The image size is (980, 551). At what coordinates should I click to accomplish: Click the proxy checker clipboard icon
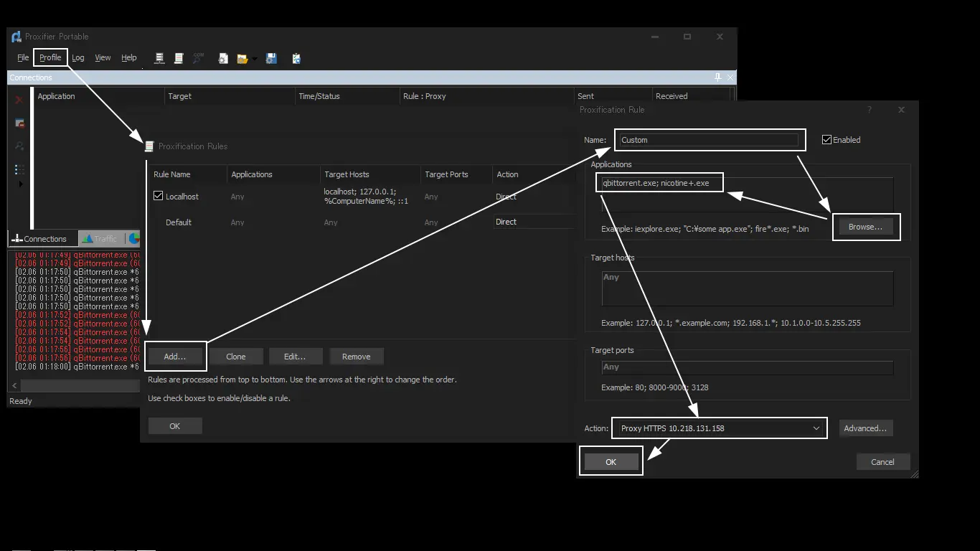296,58
